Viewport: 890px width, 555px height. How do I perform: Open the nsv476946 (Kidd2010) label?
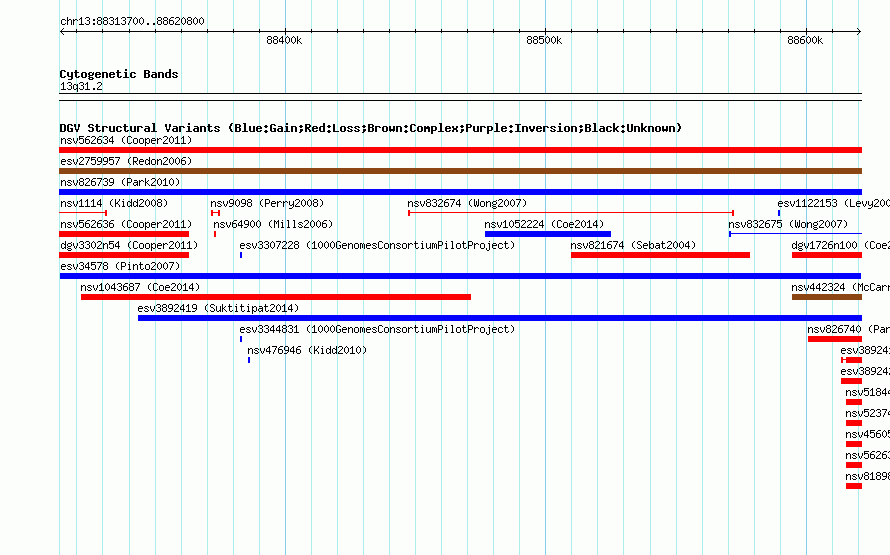click(x=307, y=350)
